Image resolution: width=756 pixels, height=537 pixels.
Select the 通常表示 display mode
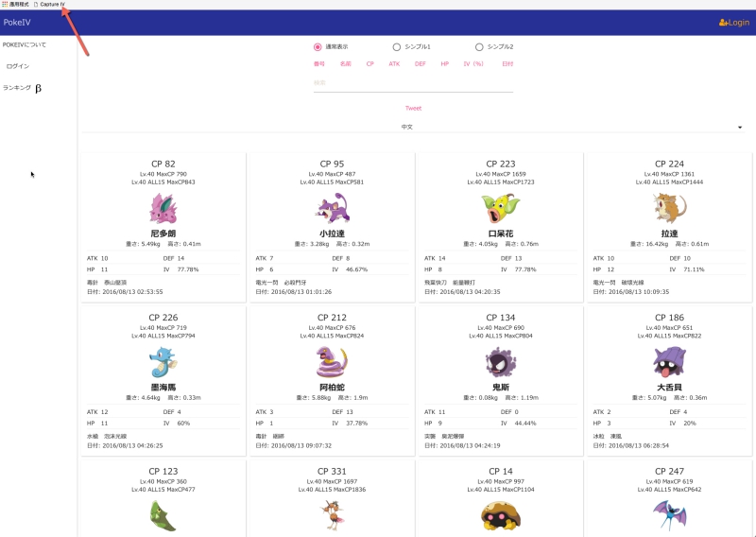(331, 47)
